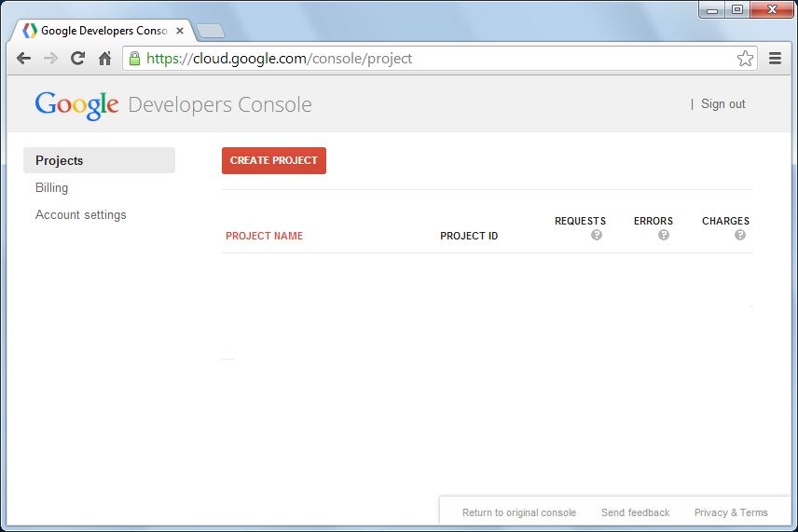Screen dimensions: 798x532
Task: Click the Create Project button
Action: tap(274, 161)
